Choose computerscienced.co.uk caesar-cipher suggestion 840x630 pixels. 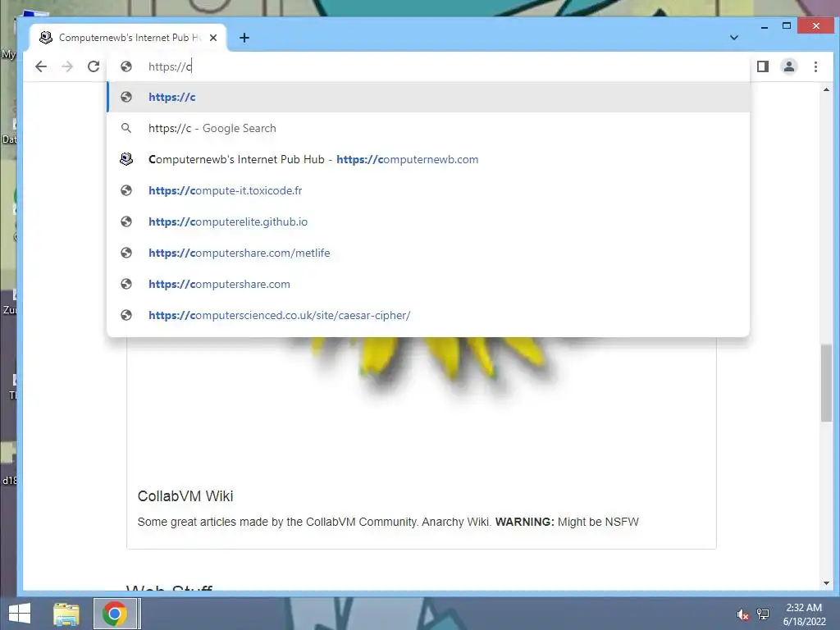tap(428, 315)
